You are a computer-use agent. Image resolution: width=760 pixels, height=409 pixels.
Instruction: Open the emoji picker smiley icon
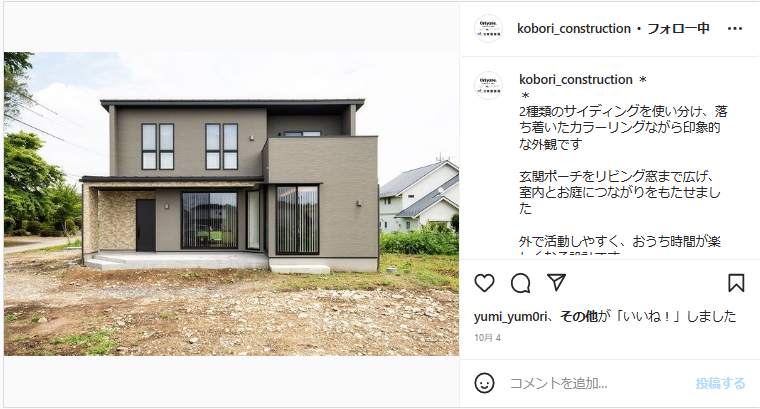[x=484, y=383]
